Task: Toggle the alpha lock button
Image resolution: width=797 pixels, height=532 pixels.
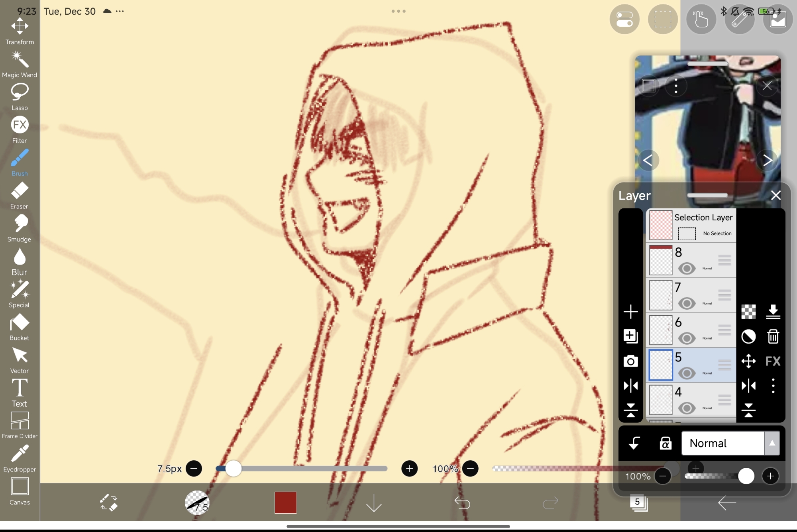Action: [x=665, y=443]
